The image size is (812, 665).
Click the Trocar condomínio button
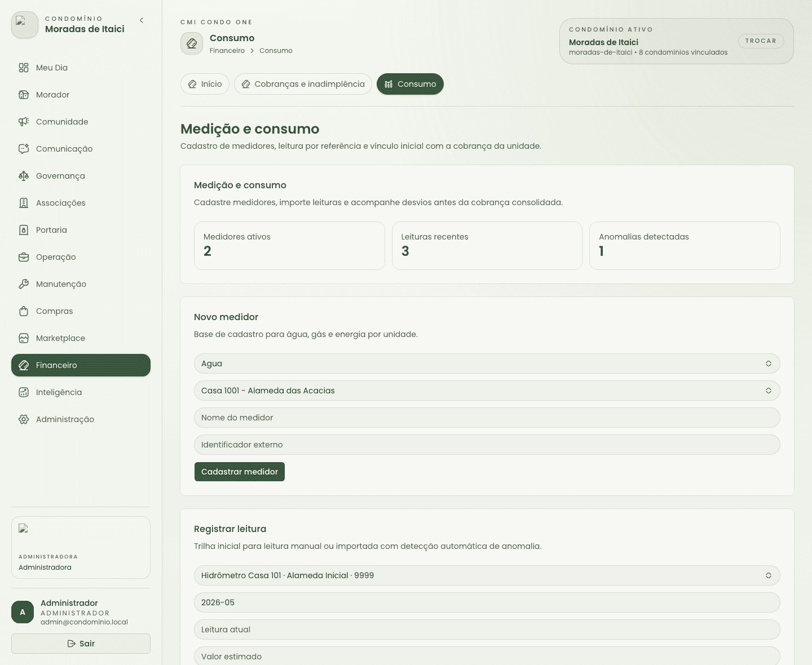coord(761,41)
